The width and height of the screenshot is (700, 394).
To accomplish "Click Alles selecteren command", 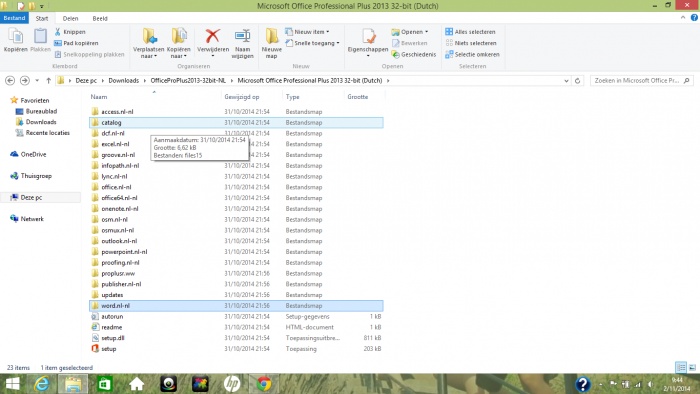I will tap(470, 32).
